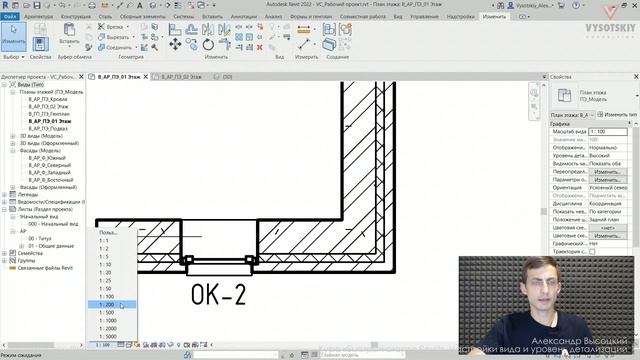Select the Rotate tool
Image resolution: width=640 pixels, height=360 pixels.
click(208, 44)
